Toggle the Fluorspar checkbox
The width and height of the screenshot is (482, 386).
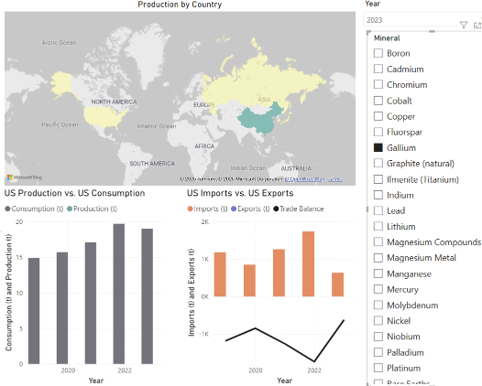(378, 132)
